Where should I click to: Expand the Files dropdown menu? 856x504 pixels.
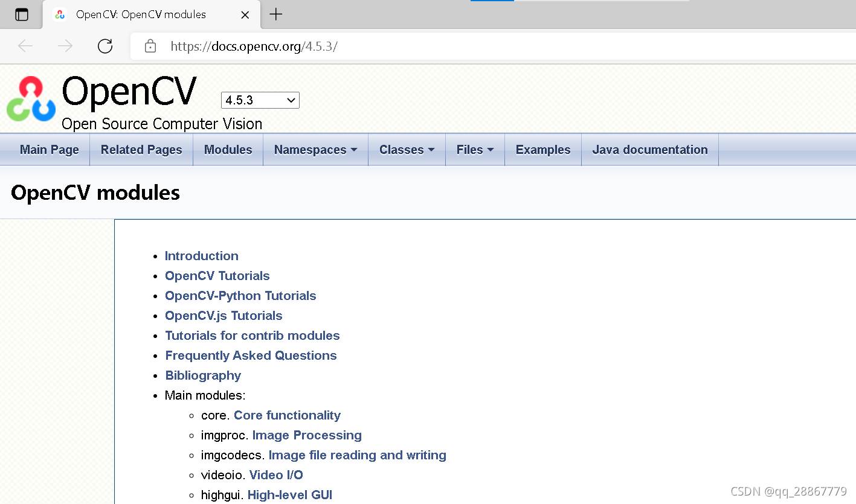475,150
